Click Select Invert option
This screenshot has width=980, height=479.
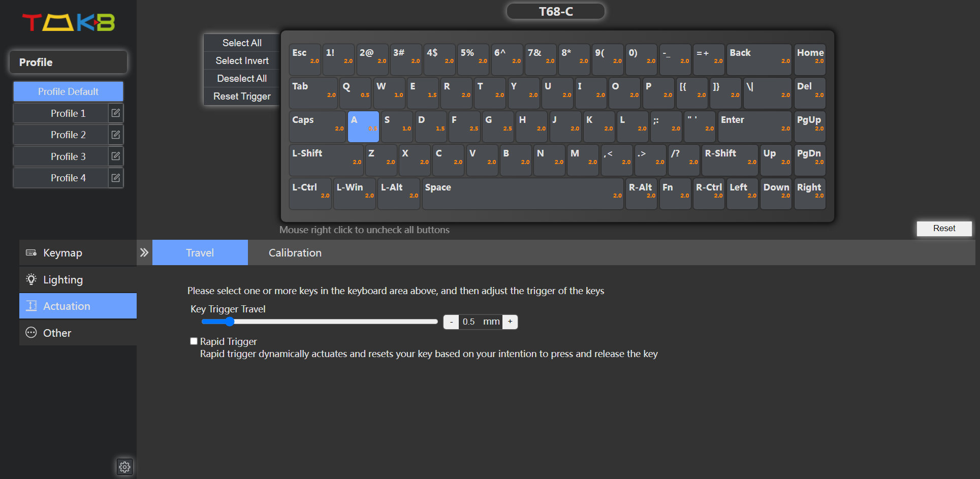pyautogui.click(x=242, y=61)
